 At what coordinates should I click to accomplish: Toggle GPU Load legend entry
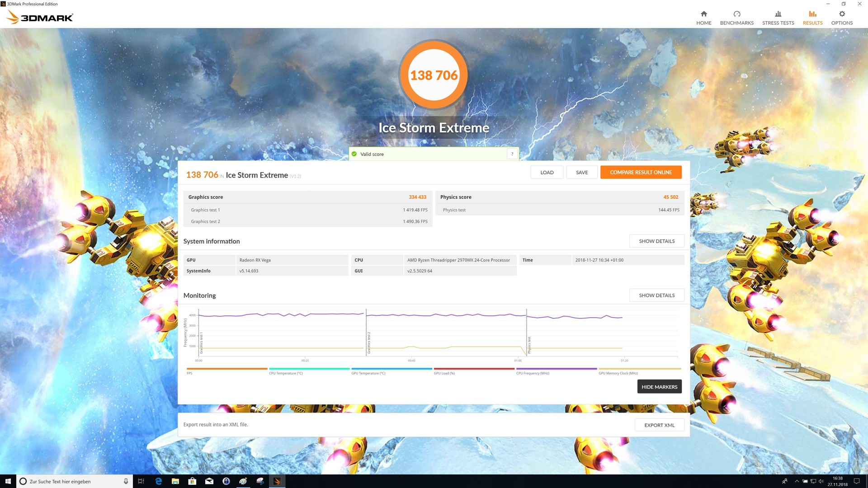tap(474, 371)
